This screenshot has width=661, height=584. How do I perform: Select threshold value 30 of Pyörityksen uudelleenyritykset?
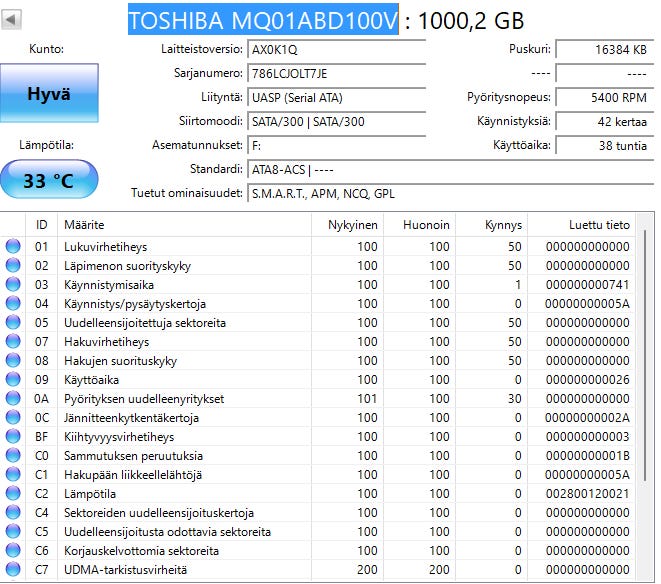(514, 398)
